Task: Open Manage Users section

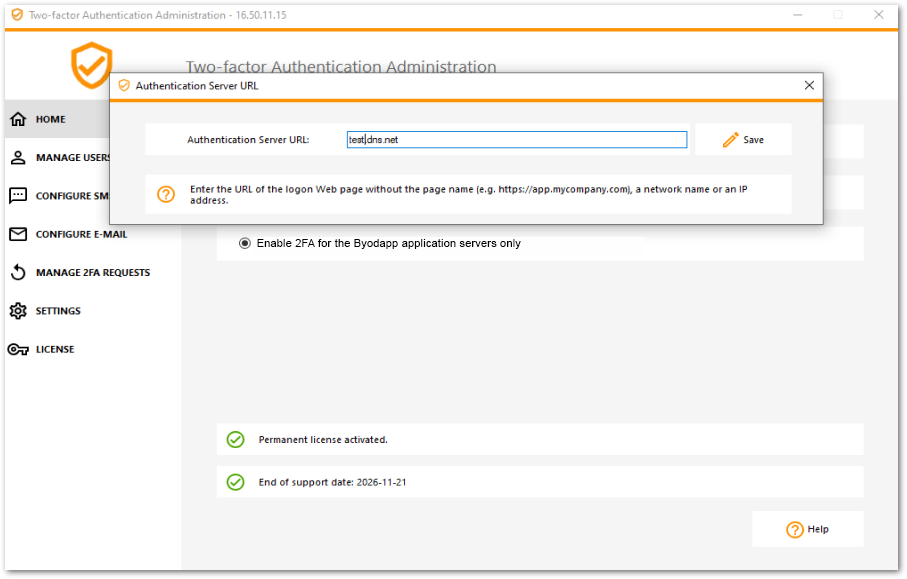Action: click(58, 157)
